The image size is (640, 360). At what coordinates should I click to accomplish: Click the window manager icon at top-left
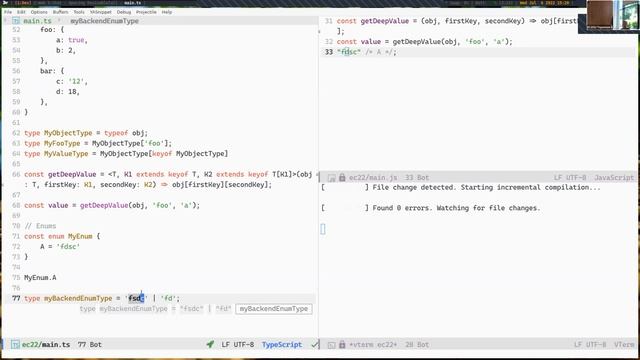point(5,3)
